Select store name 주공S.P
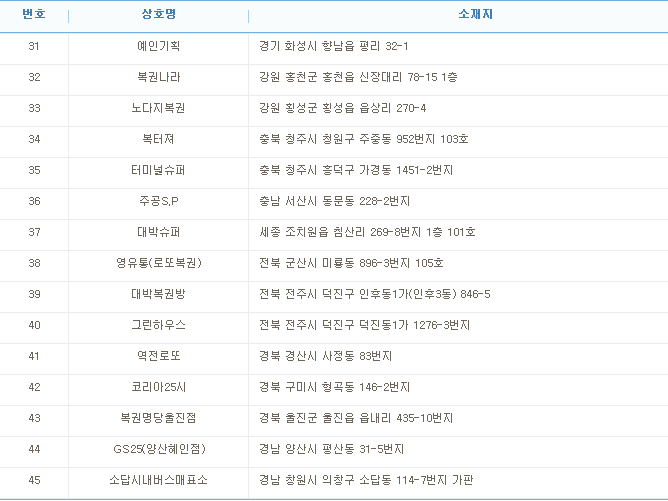Screen dimensions: 668x501 (158, 201)
